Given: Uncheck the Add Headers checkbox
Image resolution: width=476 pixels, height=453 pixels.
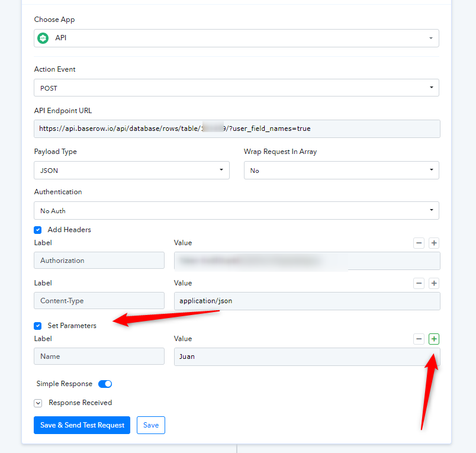Looking at the screenshot, I should coord(38,230).
